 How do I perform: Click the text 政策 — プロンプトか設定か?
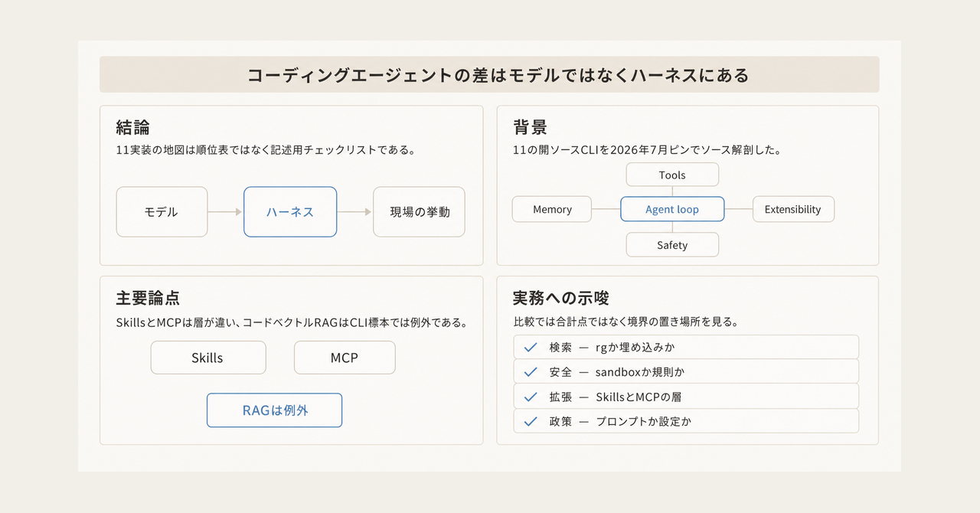coord(620,421)
